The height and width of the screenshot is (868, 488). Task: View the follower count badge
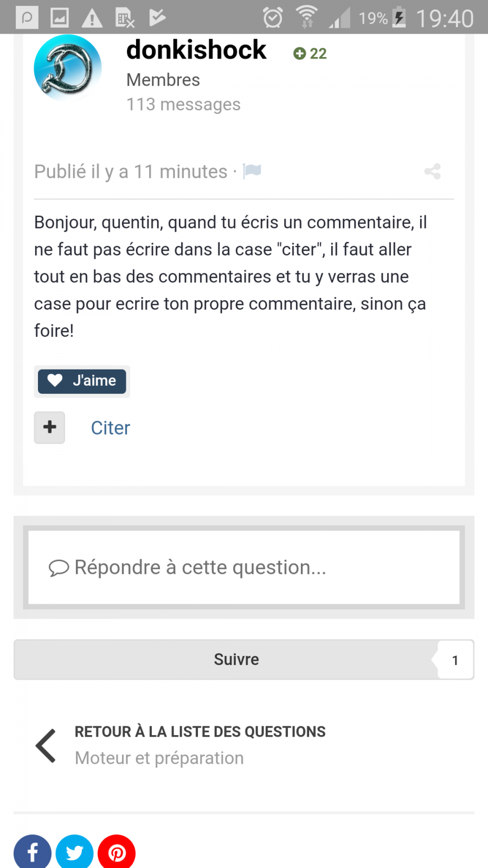click(455, 660)
